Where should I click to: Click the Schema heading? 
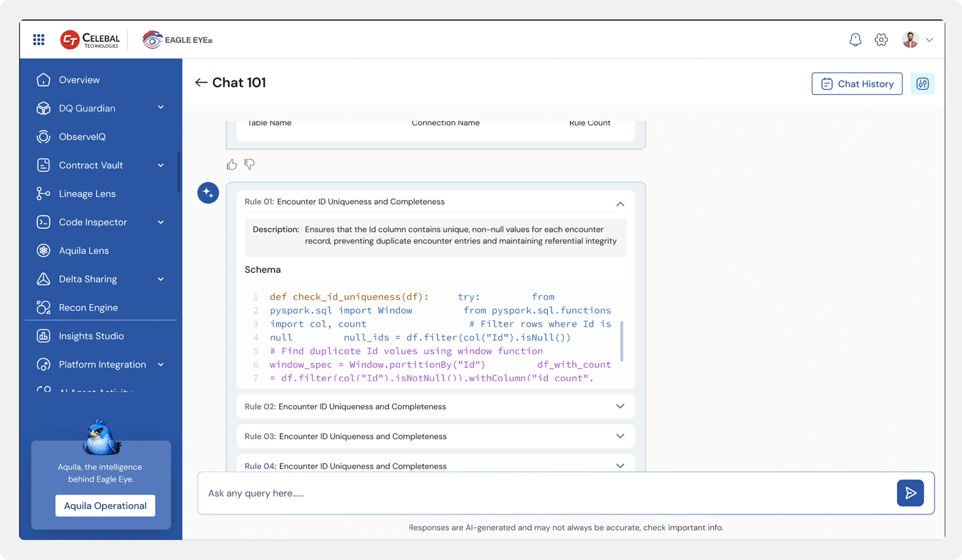click(x=263, y=270)
